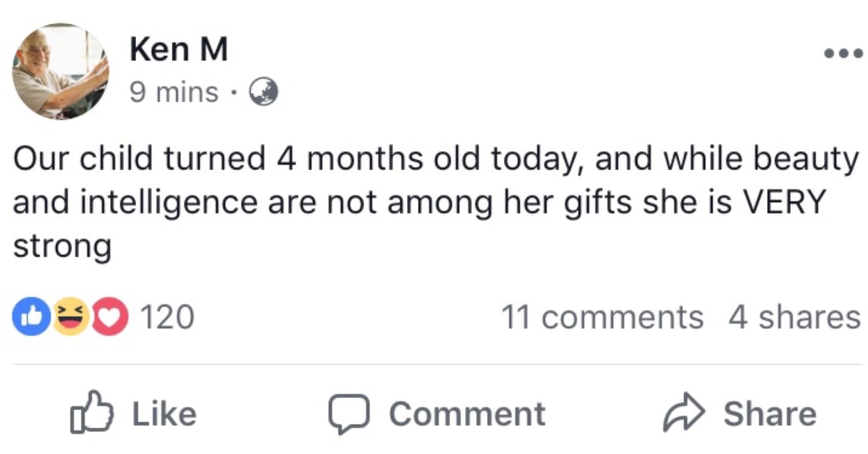Click the word 'strong' ending the post
This screenshot has height=454, width=868.
click(x=62, y=247)
